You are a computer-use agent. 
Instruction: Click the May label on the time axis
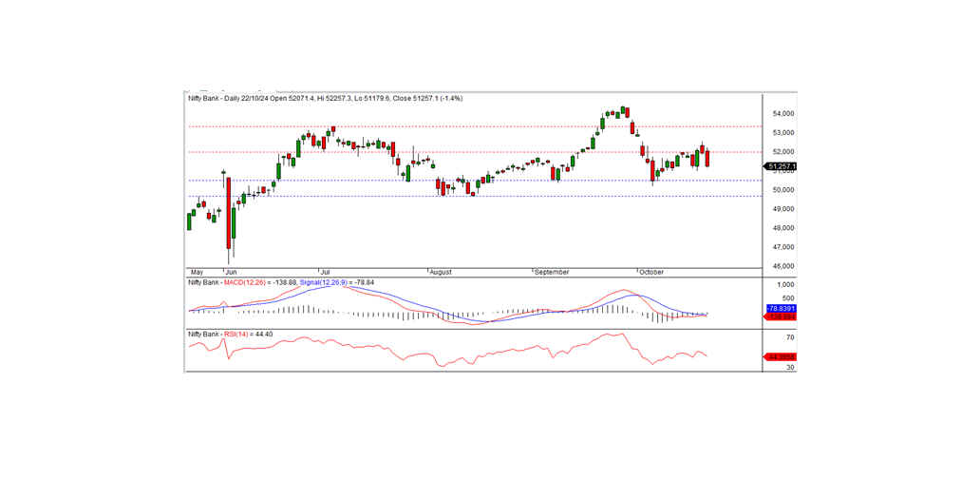pos(197,272)
